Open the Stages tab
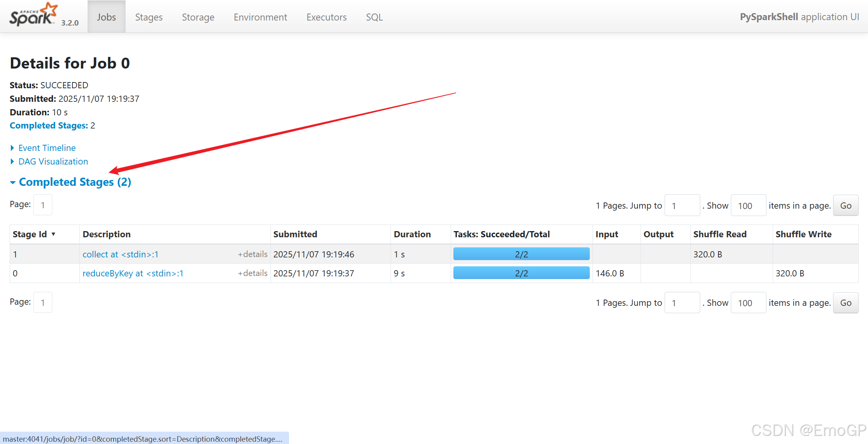 click(149, 17)
